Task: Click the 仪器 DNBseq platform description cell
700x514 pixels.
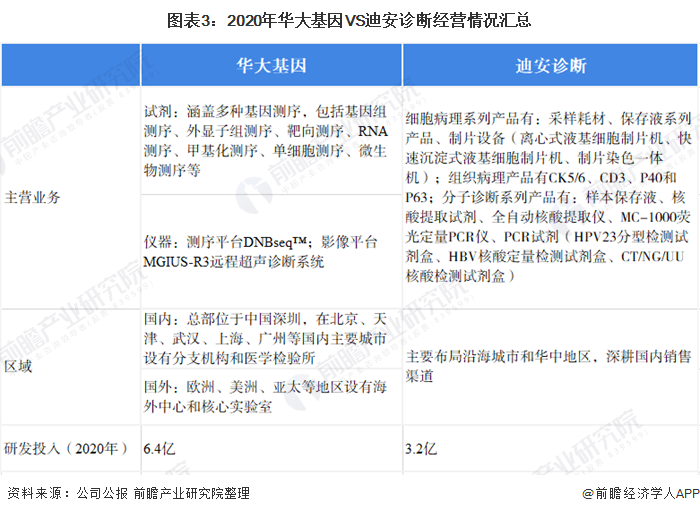Action: click(270, 252)
